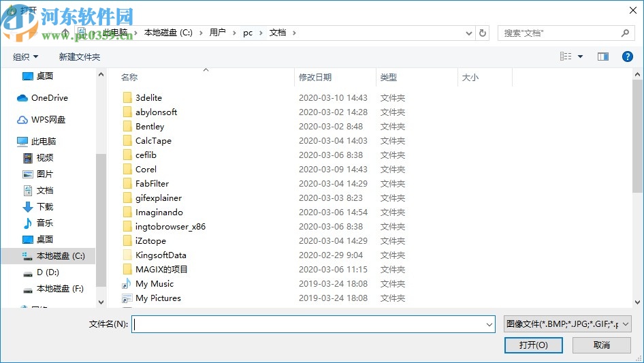Expand the chevron after pc in breadcrumb

[x=261, y=33]
